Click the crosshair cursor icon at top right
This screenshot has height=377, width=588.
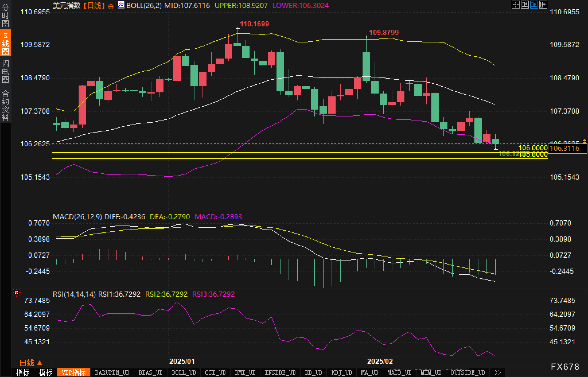click(515, 5)
